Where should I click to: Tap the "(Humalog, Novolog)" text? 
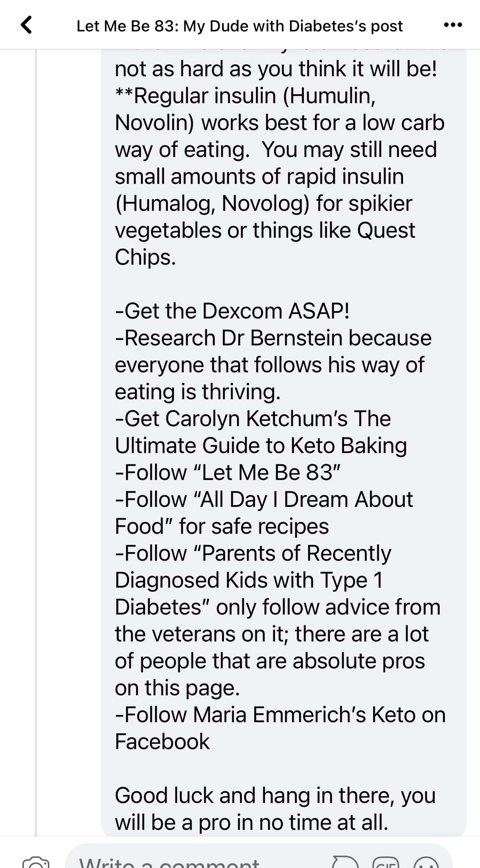212,203
